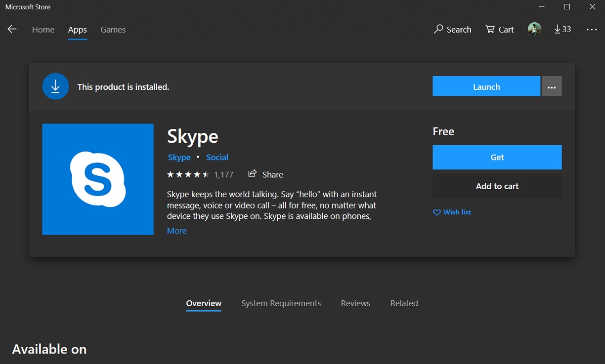This screenshot has width=605, height=364.
Task: Open your account profile picture
Action: tap(534, 29)
